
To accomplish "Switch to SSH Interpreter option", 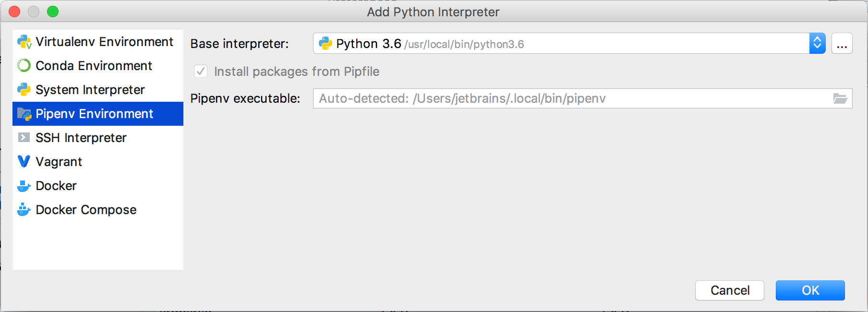I will [x=81, y=138].
